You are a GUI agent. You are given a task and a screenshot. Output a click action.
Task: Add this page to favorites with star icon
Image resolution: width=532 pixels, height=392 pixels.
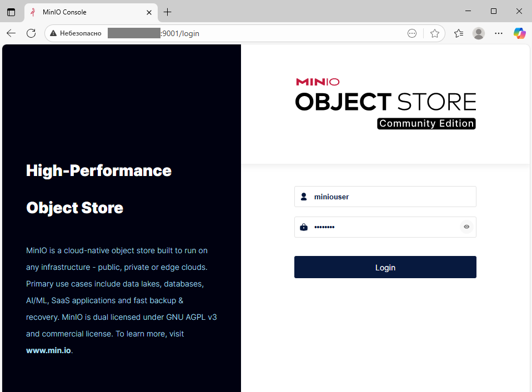(x=434, y=33)
